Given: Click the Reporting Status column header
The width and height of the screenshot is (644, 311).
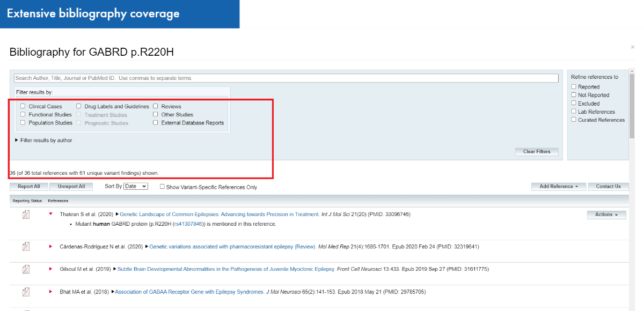Looking at the screenshot, I should click(27, 201).
